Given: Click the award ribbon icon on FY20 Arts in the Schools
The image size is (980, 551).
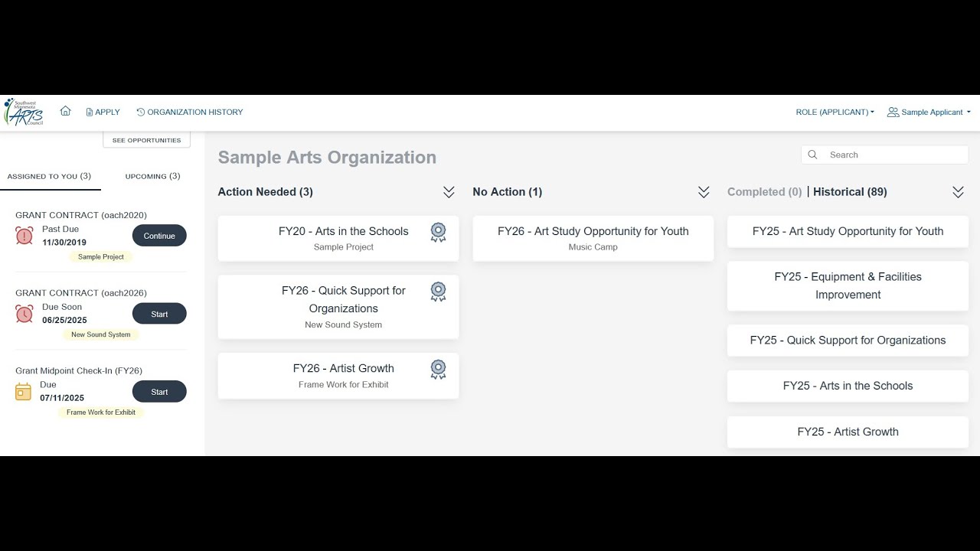Looking at the screenshot, I should pos(438,232).
